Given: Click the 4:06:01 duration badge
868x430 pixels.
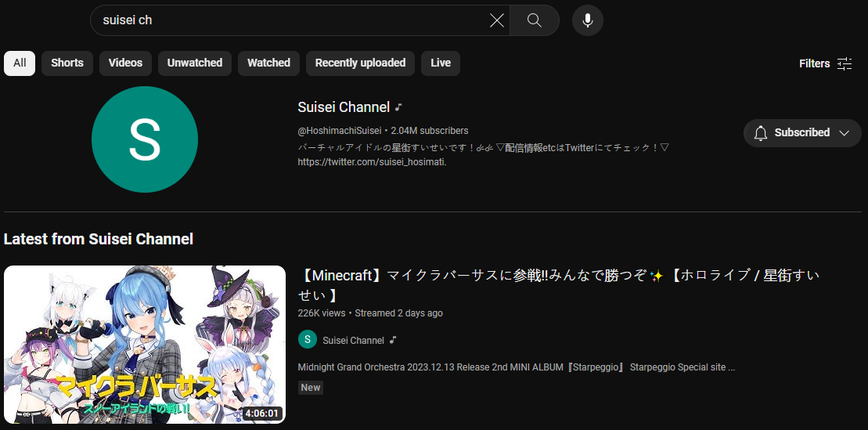Looking at the screenshot, I should 262,414.
